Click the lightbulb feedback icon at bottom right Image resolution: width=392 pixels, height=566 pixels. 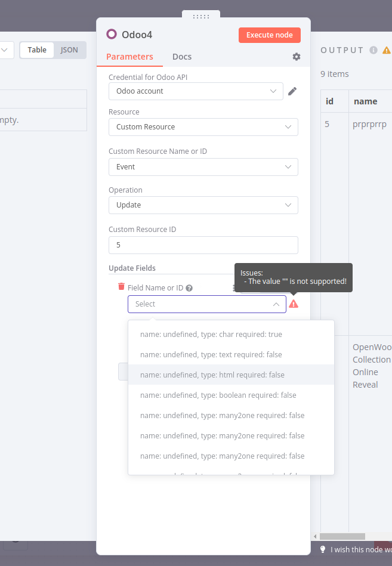[x=323, y=549]
